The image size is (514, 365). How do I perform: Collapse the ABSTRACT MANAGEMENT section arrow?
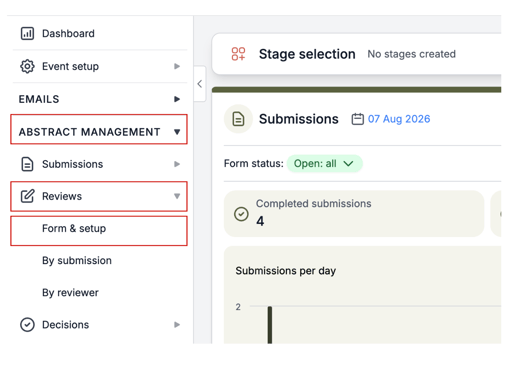[177, 132]
